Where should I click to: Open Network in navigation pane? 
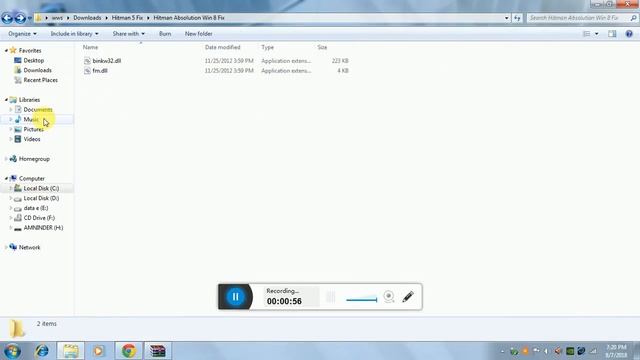click(29, 247)
